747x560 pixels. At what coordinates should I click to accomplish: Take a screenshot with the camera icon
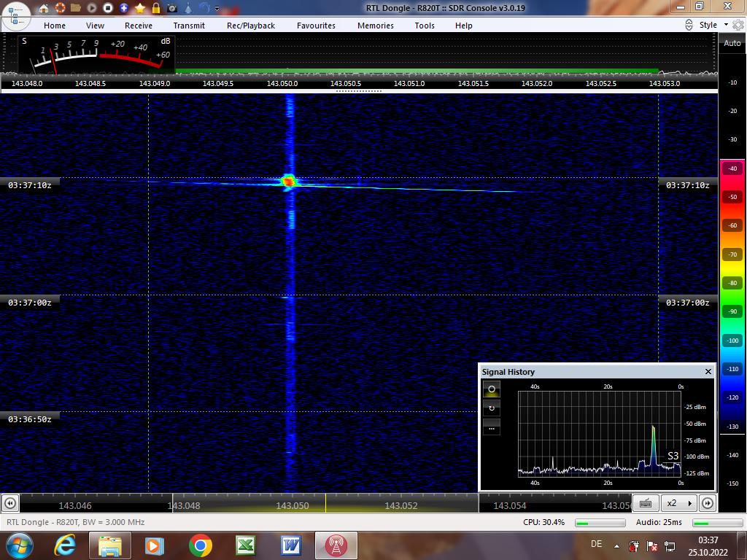(172, 8)
